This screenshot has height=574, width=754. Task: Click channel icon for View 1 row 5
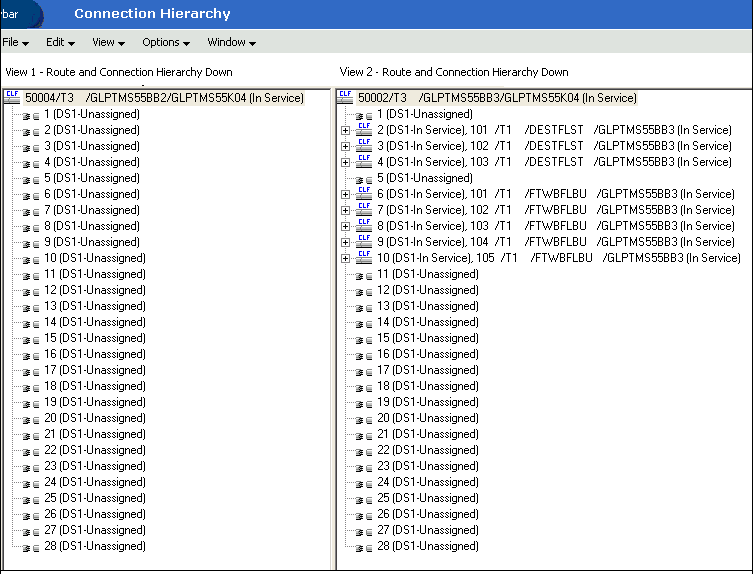pos(31,180)
